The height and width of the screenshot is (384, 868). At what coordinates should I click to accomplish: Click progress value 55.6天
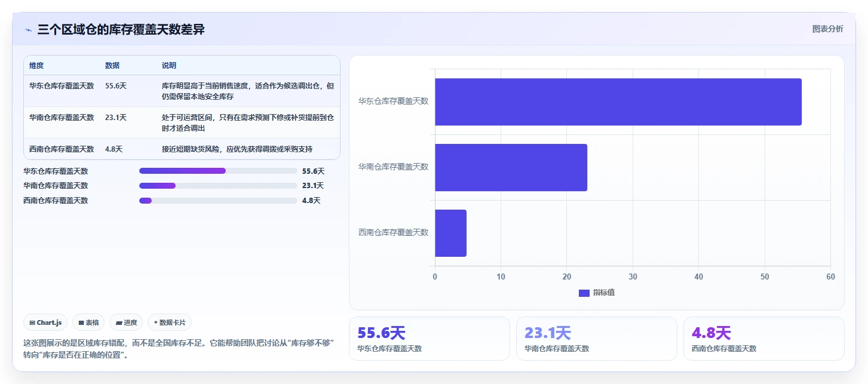point(313,171)
